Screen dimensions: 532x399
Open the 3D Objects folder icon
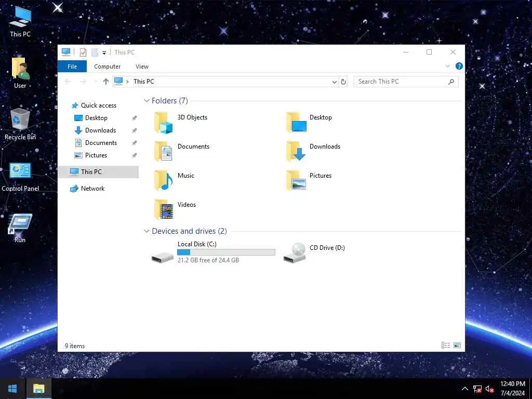[164, 123]
